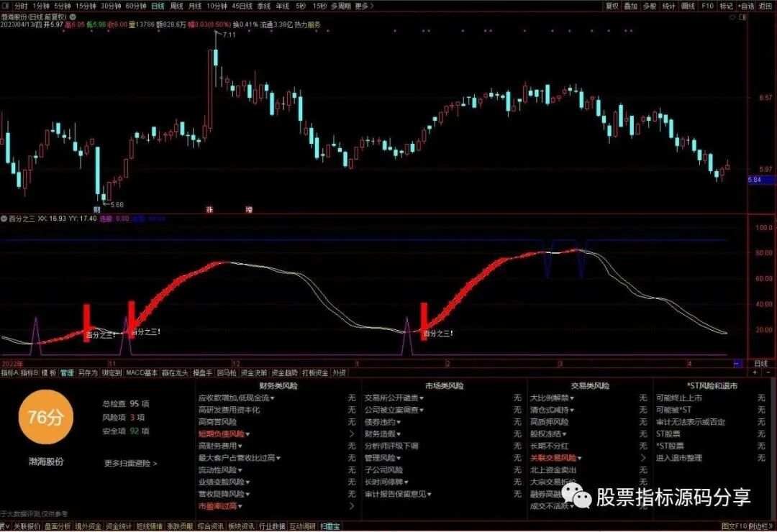Viewport: 777px width, 532px height.
Task: Expand 高财务费用 risk item
Action: coord(220,446)
